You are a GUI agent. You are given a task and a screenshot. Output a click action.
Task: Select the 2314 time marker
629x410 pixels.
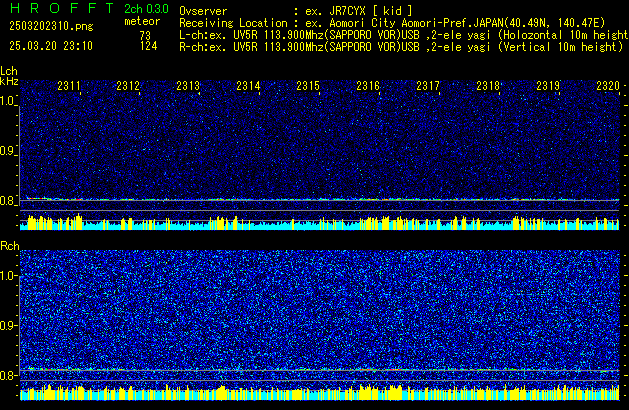coord(248,86)
